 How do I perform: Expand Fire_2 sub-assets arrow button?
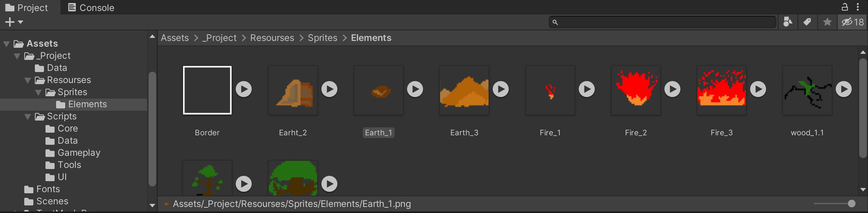coord(672,89)
